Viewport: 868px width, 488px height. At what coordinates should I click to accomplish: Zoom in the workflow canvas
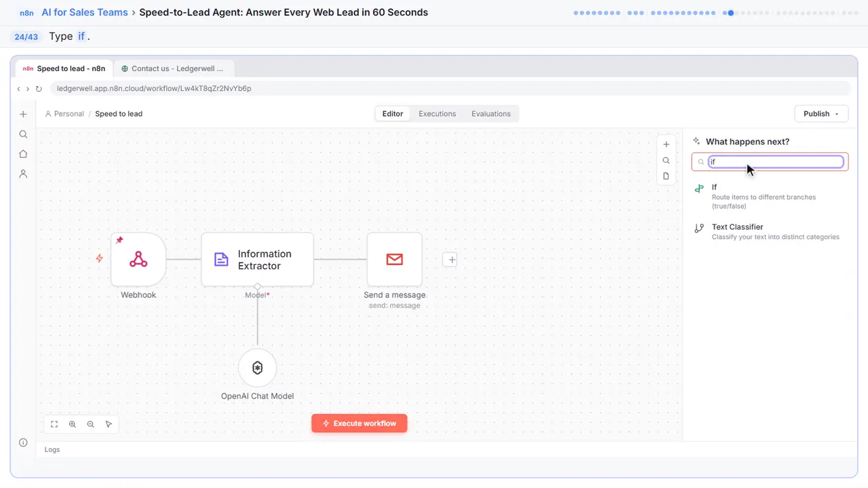(x=73, y=424)
